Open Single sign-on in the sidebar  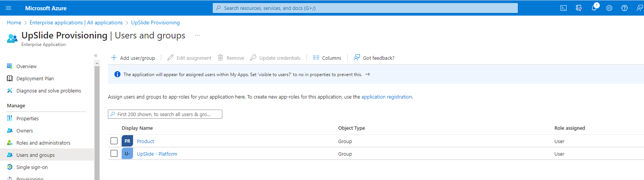(x=32, y=167)
